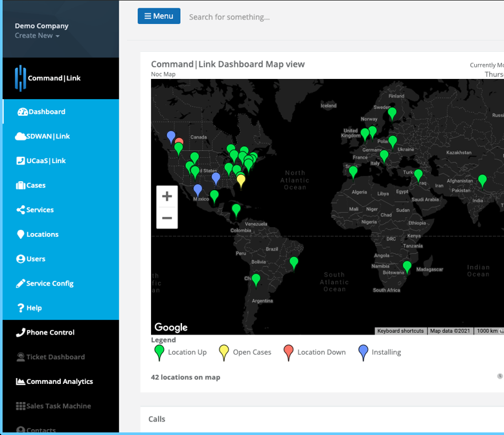Open Services in the sidebar
The height and width of the screenshot is (435, 504).
coord(61,210)
